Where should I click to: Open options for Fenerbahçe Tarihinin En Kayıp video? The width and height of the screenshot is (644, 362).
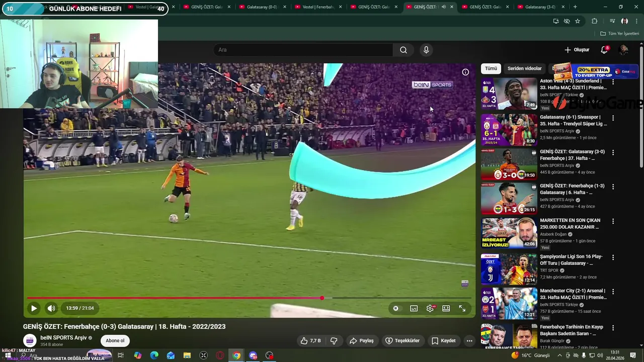coord(613,328)
